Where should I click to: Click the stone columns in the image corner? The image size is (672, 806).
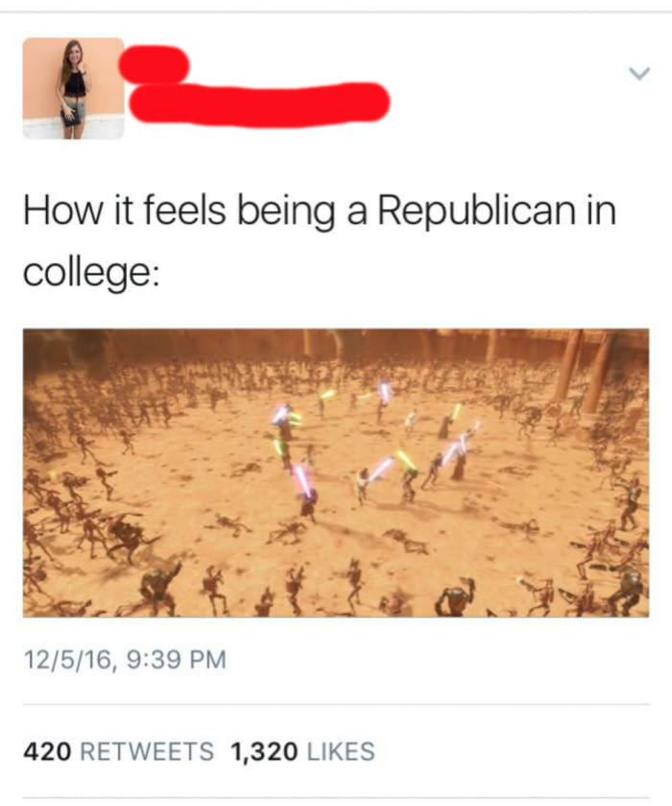588,371
